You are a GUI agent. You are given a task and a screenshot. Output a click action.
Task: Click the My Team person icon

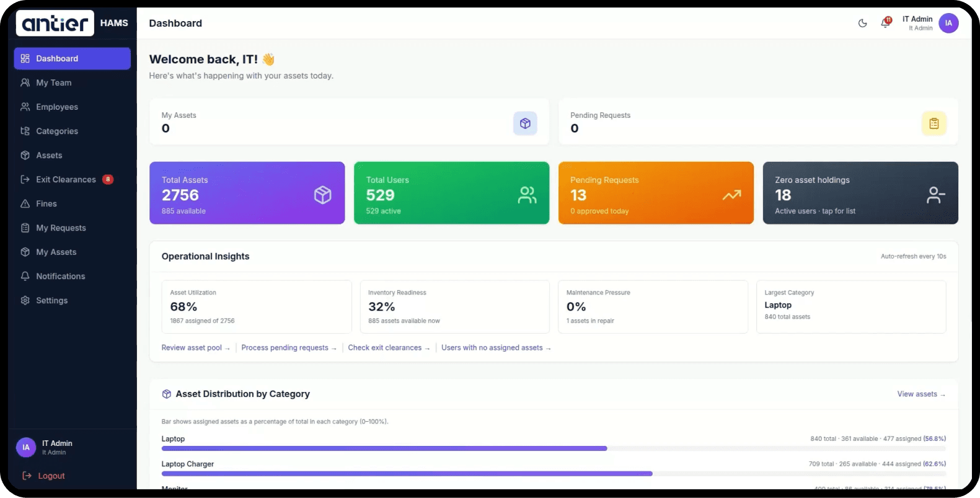pos(25,82)
